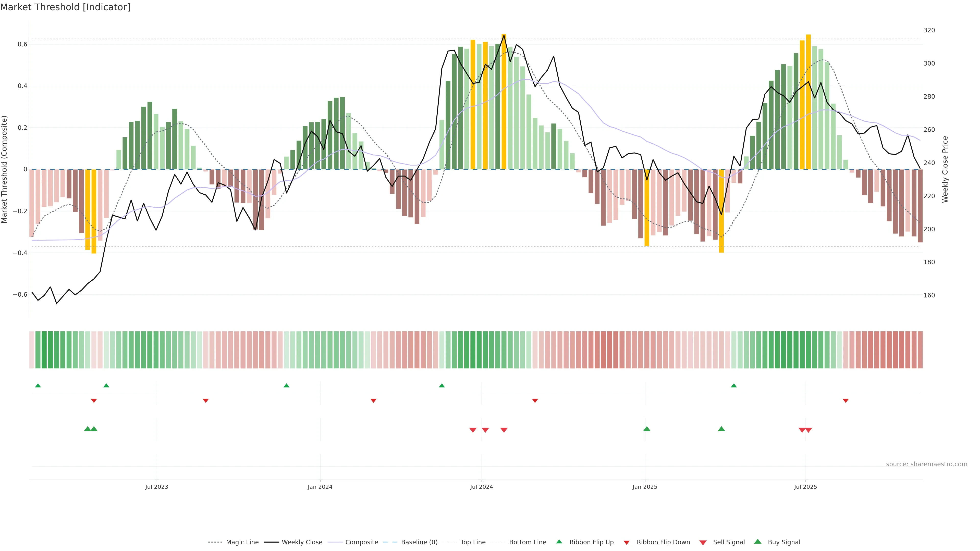Click the Weekly Close Price axis title
The height and width of the screenshot is (551, 980).
click(945, 169)
